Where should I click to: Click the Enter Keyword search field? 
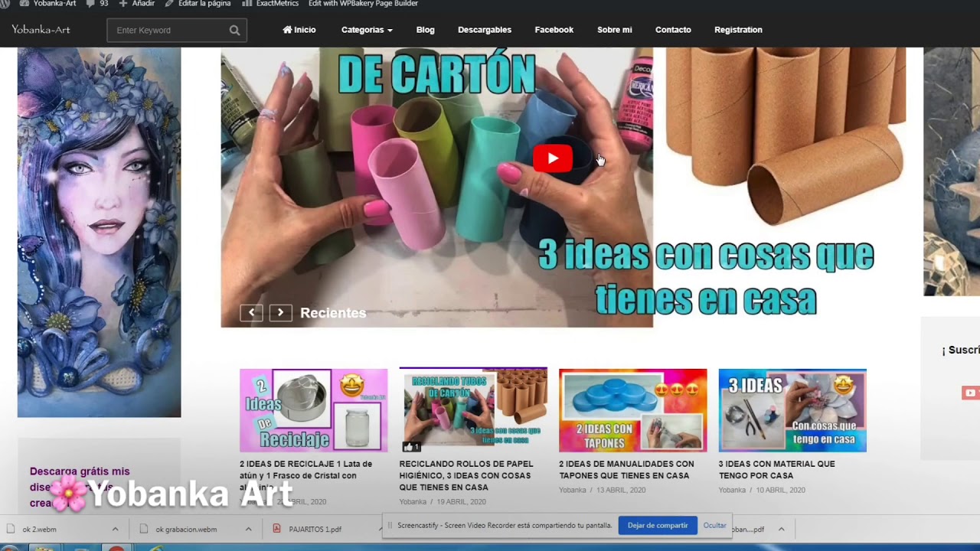pos(168,31)
